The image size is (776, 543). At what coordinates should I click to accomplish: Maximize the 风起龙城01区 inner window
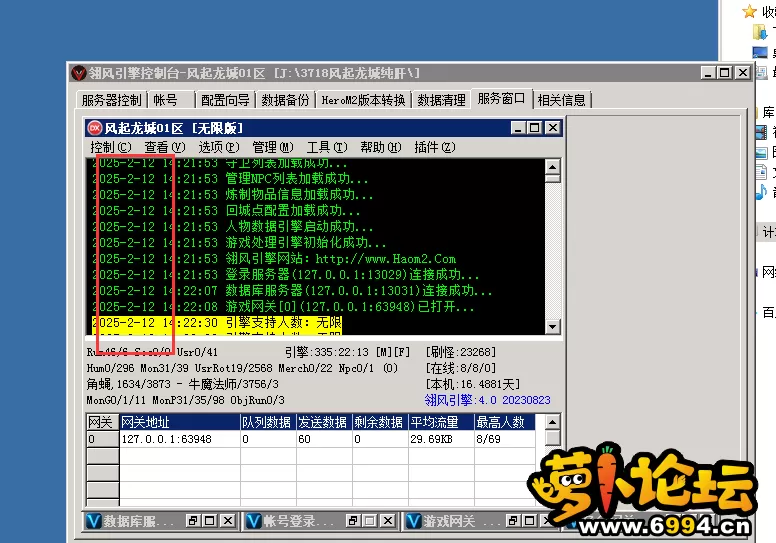pos(534,128)
